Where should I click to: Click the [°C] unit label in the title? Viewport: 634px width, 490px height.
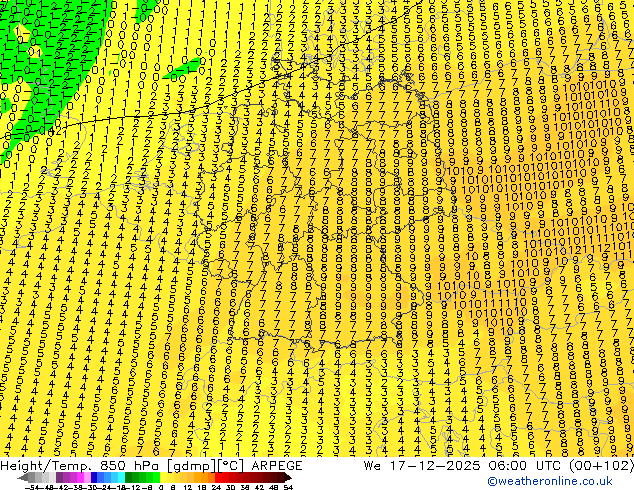pos(232,466)
